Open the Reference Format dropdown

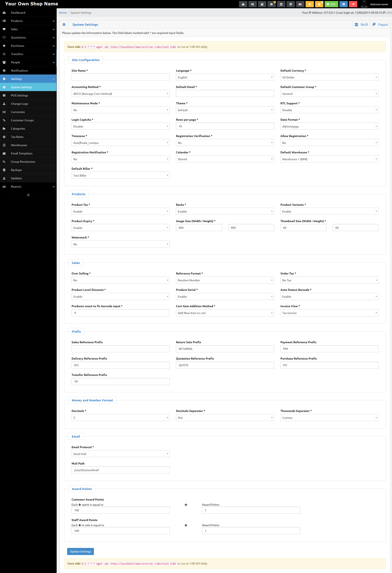(225, 280)
